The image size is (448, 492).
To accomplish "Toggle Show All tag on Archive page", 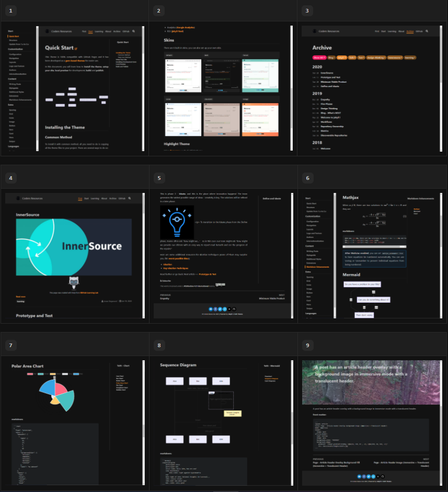I will click(x=319, y=58).
